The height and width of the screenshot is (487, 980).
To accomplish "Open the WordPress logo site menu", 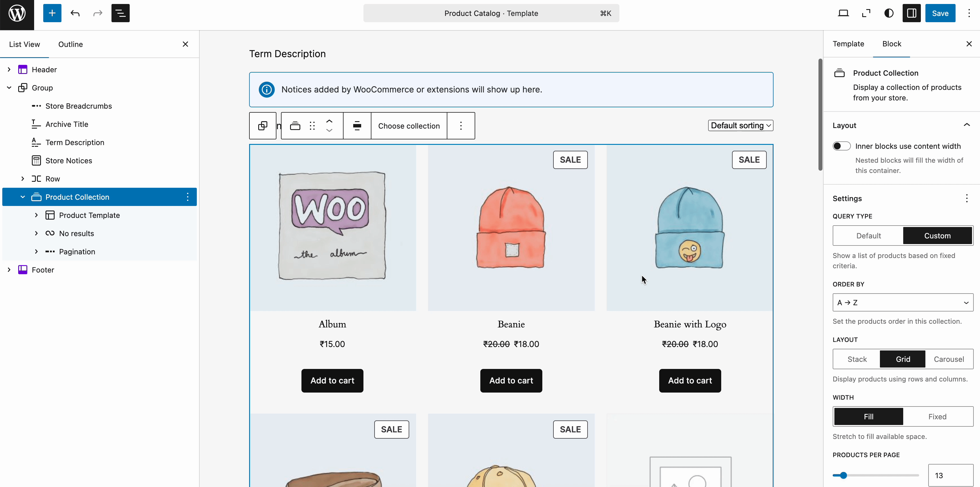I will (17, 14).
